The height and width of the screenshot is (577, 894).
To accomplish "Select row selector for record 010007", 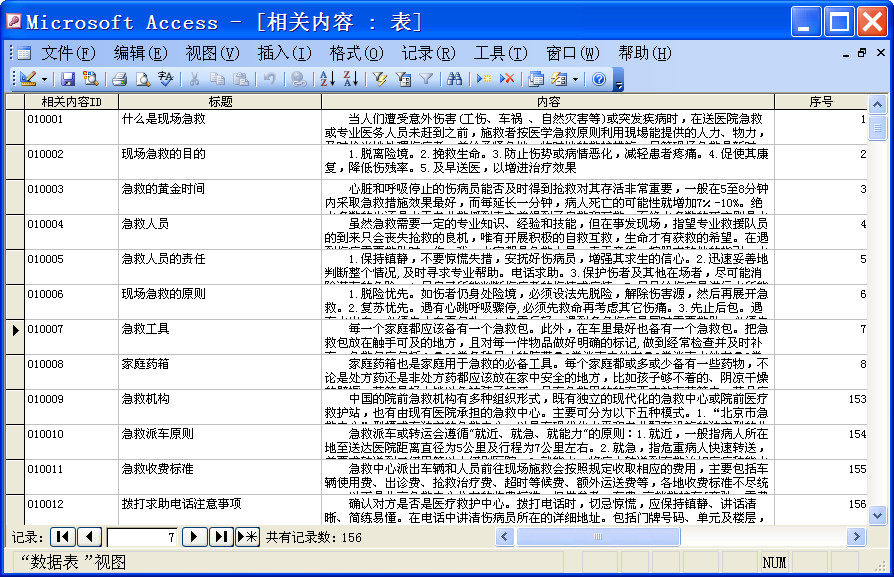I will (x=15, y=336).
